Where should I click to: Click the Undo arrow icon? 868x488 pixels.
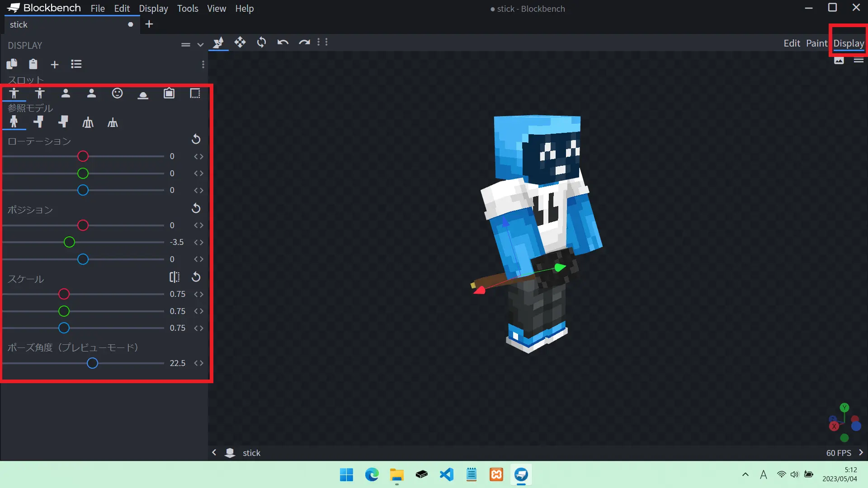[x=283, y=42]
